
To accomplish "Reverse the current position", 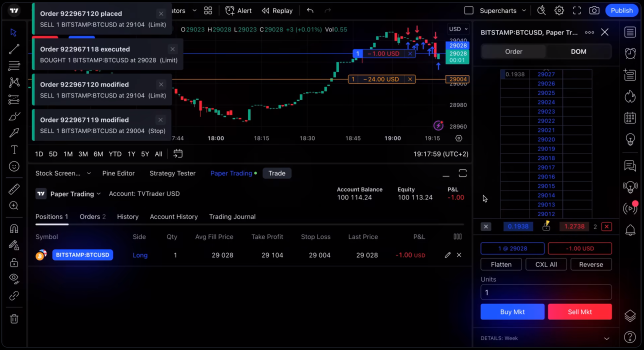I will click(591, 264).
